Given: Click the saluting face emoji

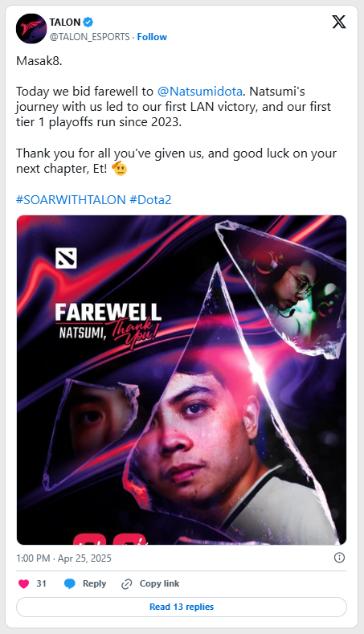Looking at the screenshot, I should (119, 168).
